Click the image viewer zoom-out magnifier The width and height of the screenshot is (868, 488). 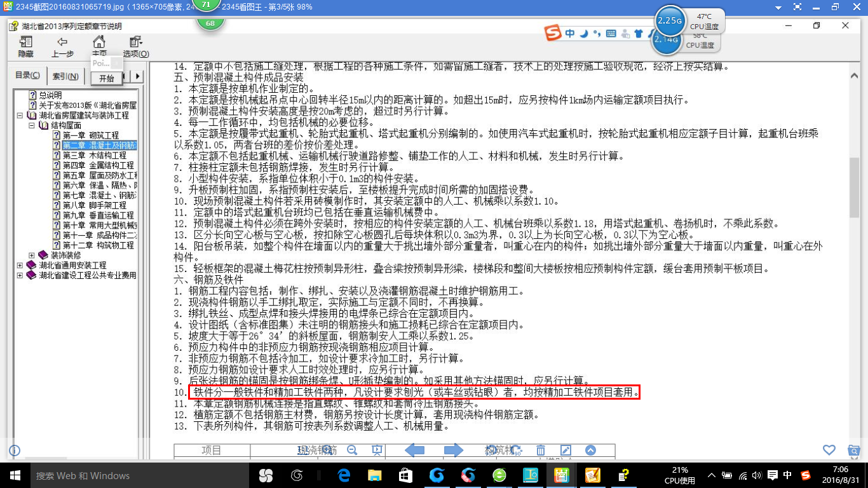[x=352, y=450]
